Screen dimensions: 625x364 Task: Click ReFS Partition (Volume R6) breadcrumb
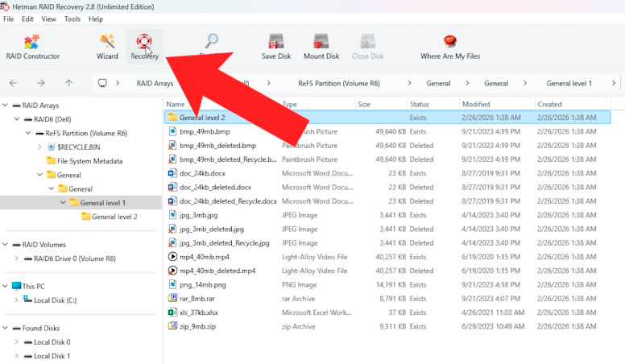pos(339,83)
